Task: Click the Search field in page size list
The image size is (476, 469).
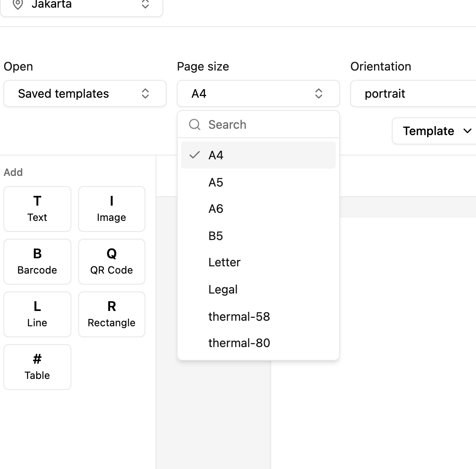Action: (258, 124)
